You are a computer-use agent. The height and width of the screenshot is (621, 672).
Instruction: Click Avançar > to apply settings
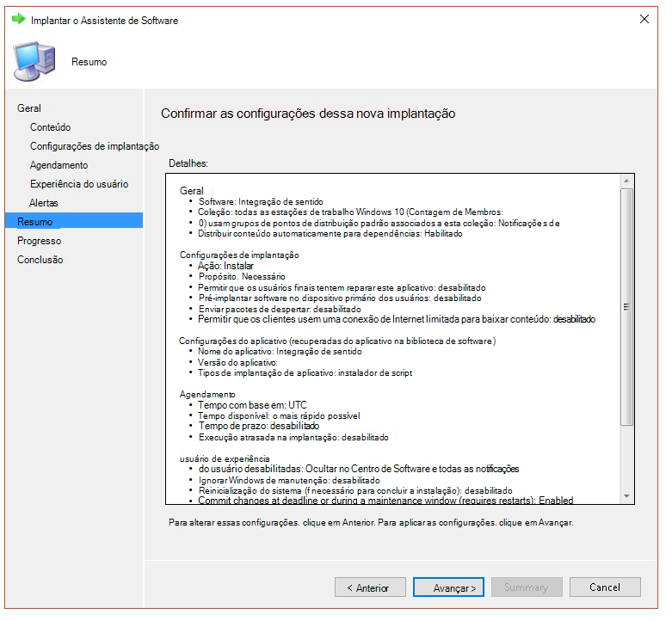(x=448, y=587)
